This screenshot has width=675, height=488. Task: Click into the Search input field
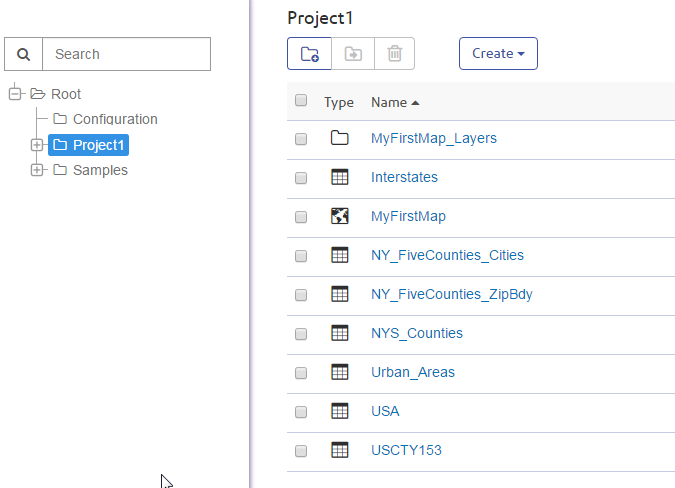pyautogui.click(x=127, y=54)
